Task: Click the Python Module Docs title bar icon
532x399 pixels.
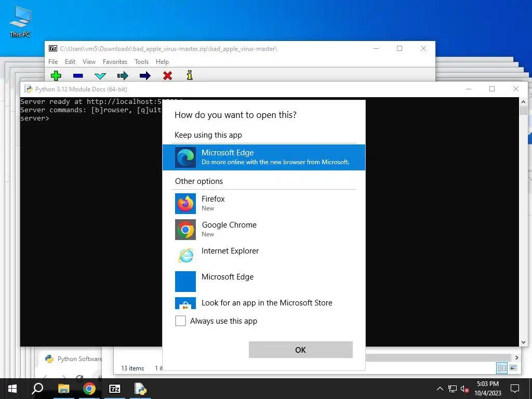Action: click(29, 89)
